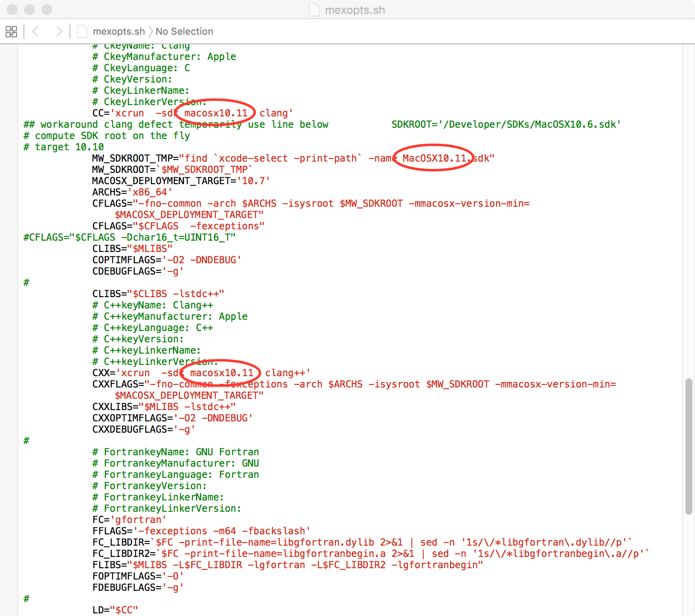Click the LD="$CC" line
This screenshot has width=695, height=616.
[x=115, y=610]
